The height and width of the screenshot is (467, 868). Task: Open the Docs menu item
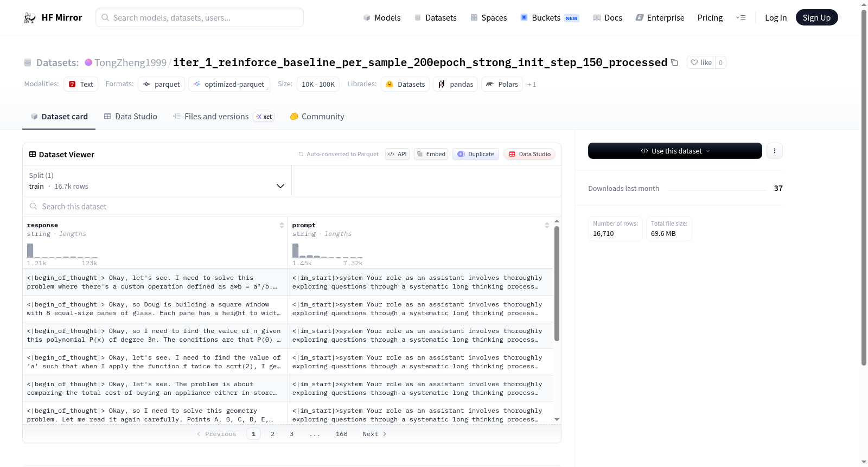click(x=608, y=18)
